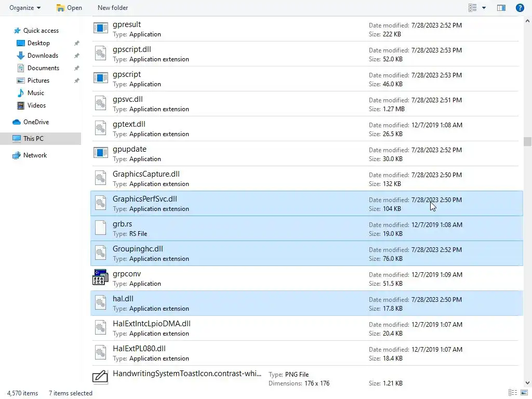
Task: Click the gpupdate application icon
Action: tap(100, 153)
